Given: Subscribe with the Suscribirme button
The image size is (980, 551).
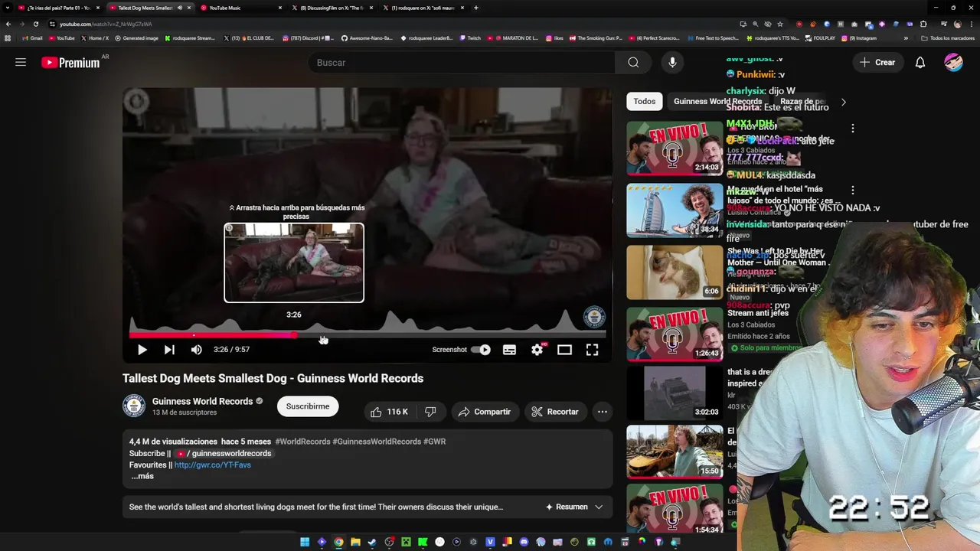Looking at the screenshot, I should point(308,406).
